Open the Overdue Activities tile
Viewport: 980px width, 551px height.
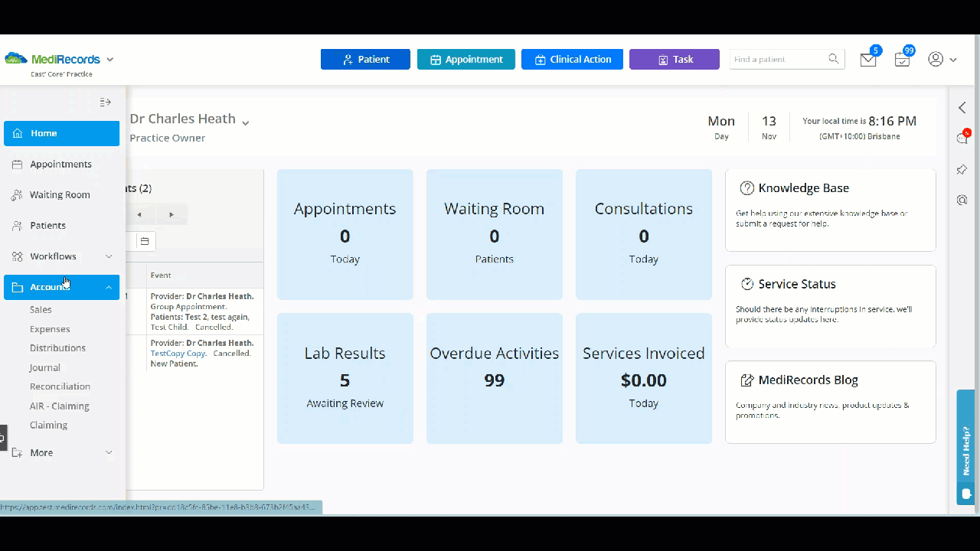click(x=494, y=378)
